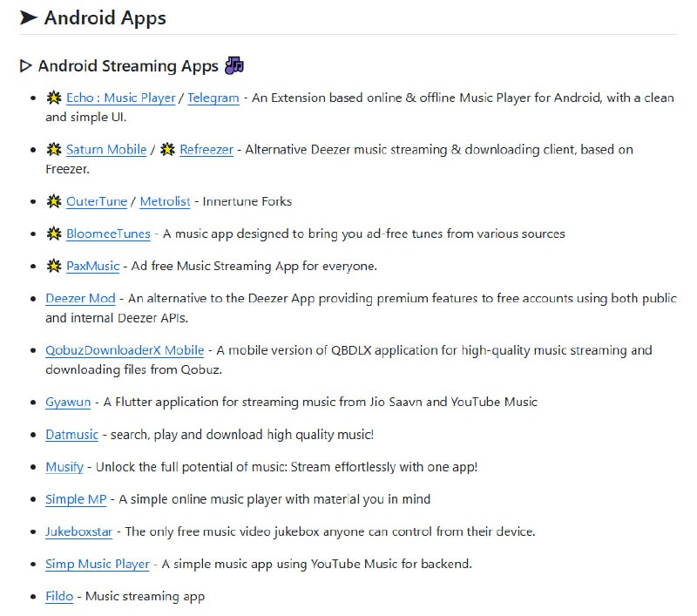Click the star icon before Refreezer
Image resolution: width=697 pixels, height=616 pixels.
167,149
